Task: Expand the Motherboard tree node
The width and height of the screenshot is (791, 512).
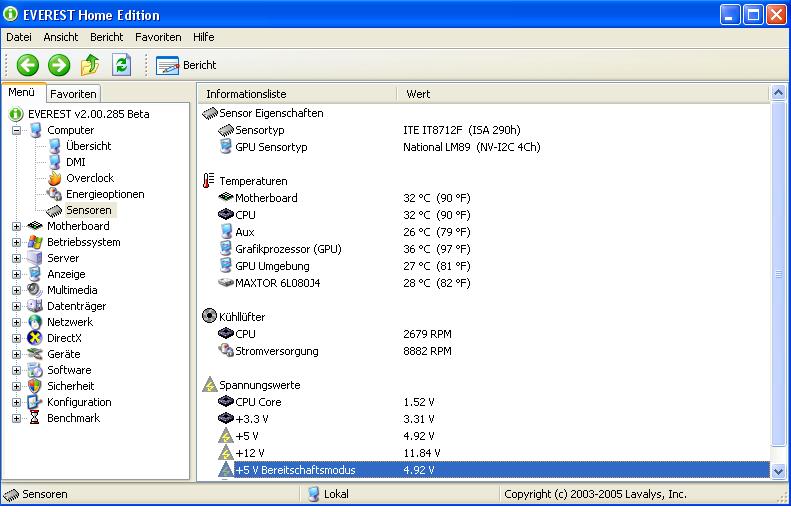Action: click(x=17, y=226)
